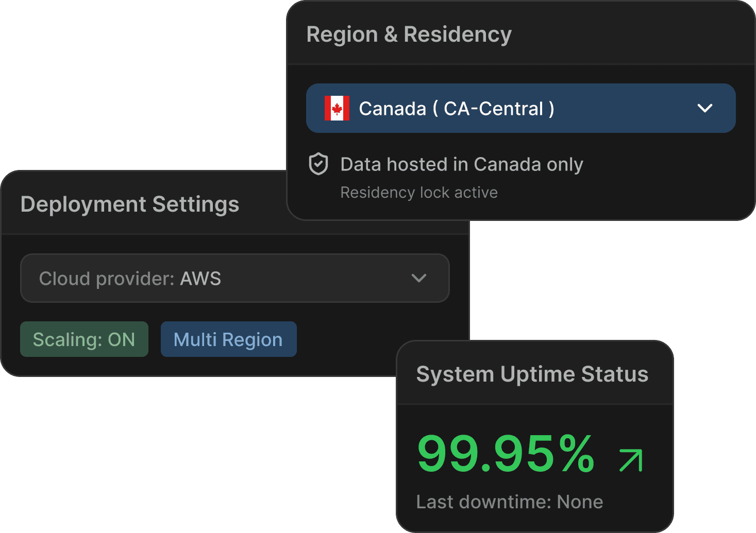Open the Canada (CA-Central) region selector
The height and width of the screenshot is (533, 756).
(x=520, y=108)
